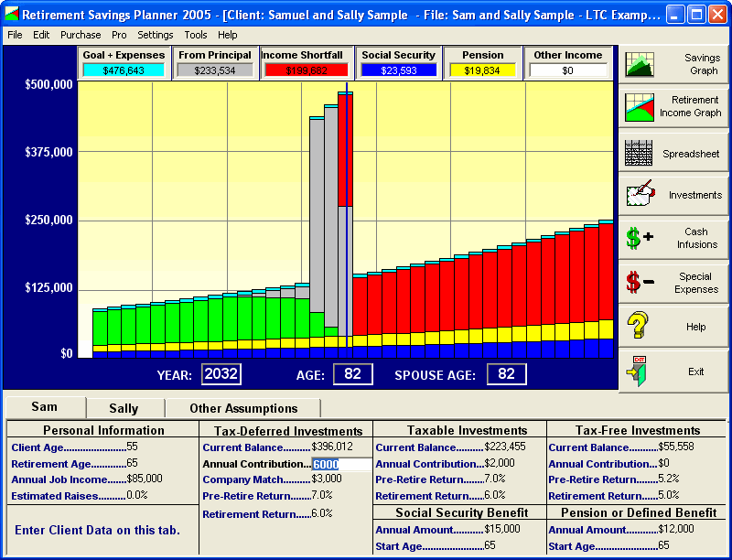The height and width of the screenshot is (560, 732).
Task: Click the white Other Income $0 box
Action: point(567,70)
